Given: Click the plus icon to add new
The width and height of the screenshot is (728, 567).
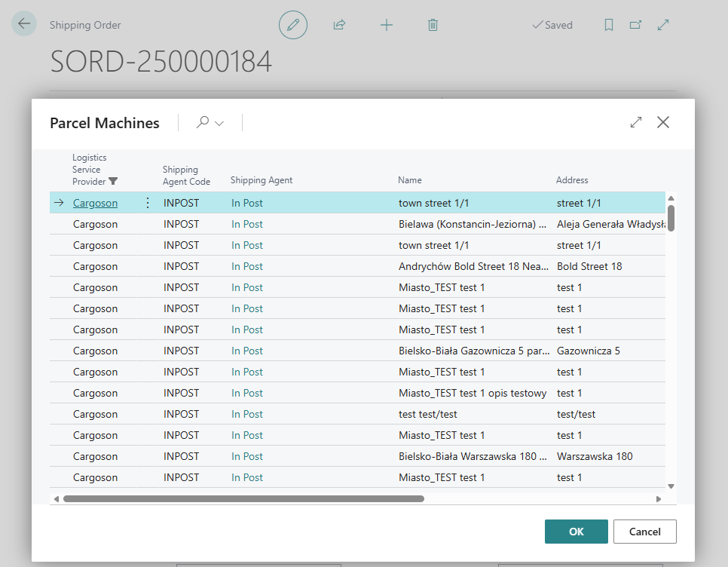Looking at the screenshot, I should (x=386, y=25).
